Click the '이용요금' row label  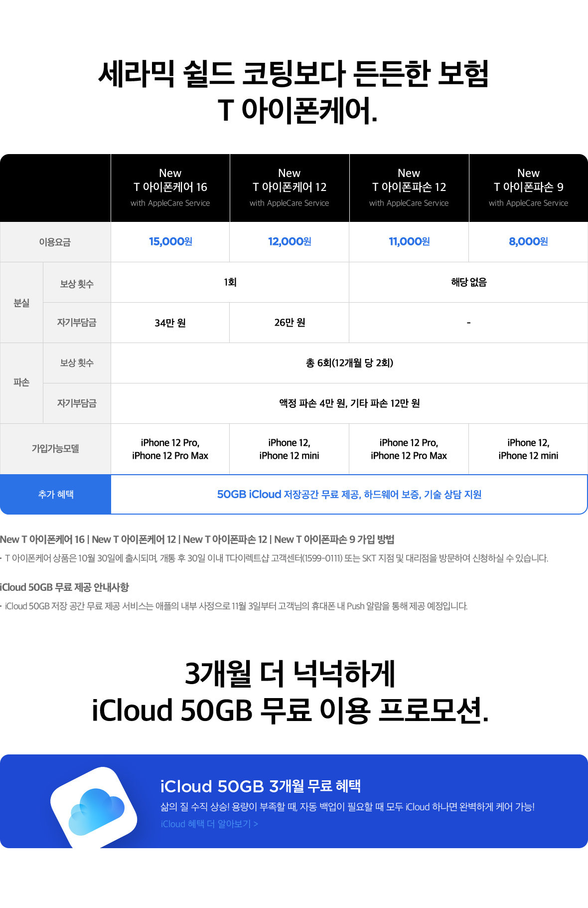55,242
